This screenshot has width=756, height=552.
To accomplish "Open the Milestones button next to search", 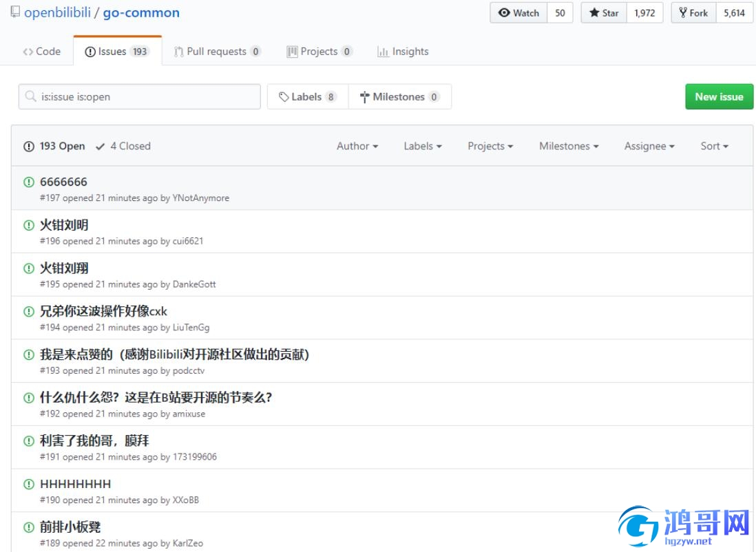I will click(x=400, y=97).
